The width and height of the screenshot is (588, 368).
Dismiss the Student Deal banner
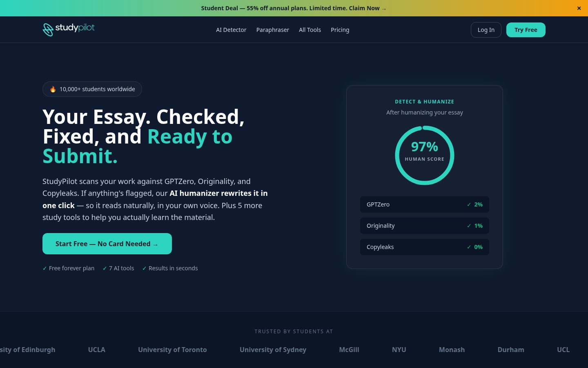pos(579,8)
